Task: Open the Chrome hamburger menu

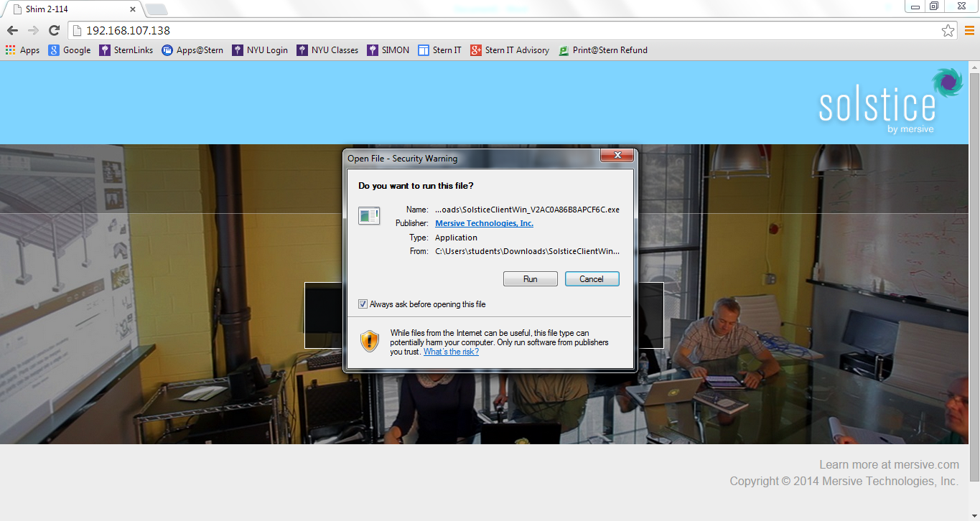Action: coord(969,30)
